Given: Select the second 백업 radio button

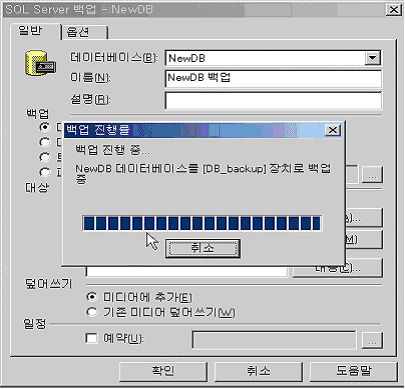Looking at the screenshot, I should click(x=44, y=142).
